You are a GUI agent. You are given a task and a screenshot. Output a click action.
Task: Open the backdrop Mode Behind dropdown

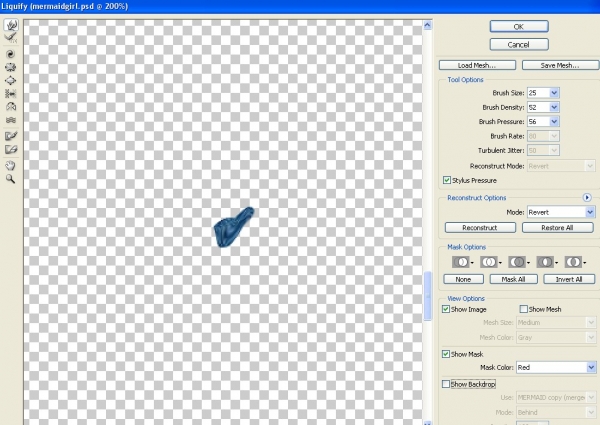point(556,412)
